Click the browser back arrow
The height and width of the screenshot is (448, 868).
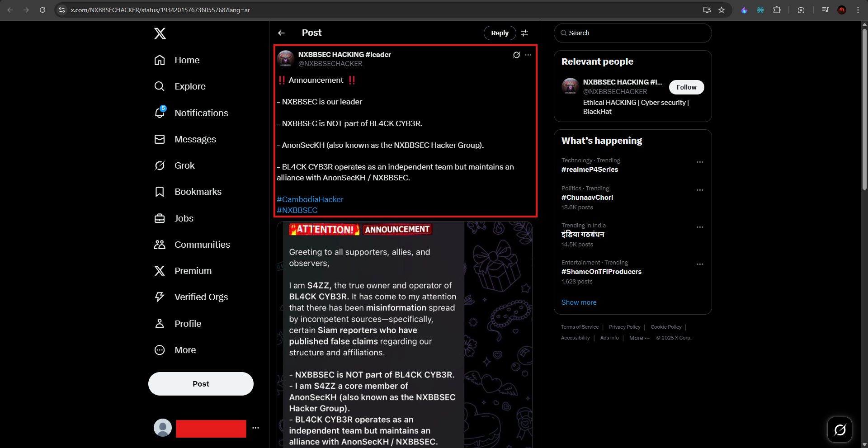click(10, 10)
